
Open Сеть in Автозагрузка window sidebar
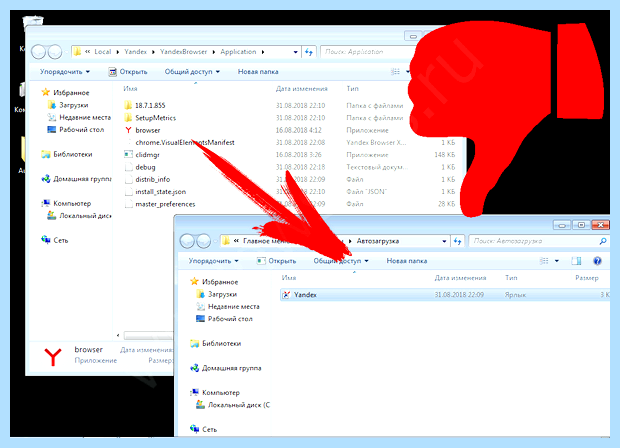coord(204,429)
